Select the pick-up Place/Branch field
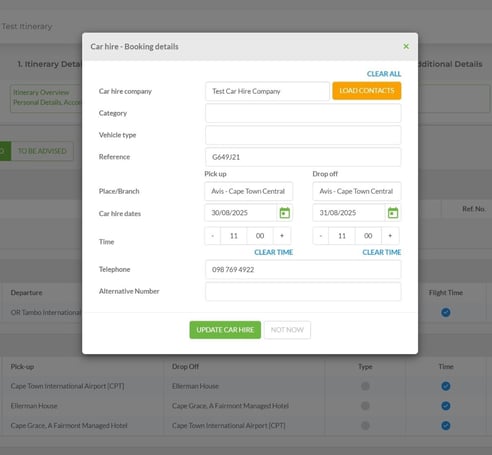 point(249,191)
